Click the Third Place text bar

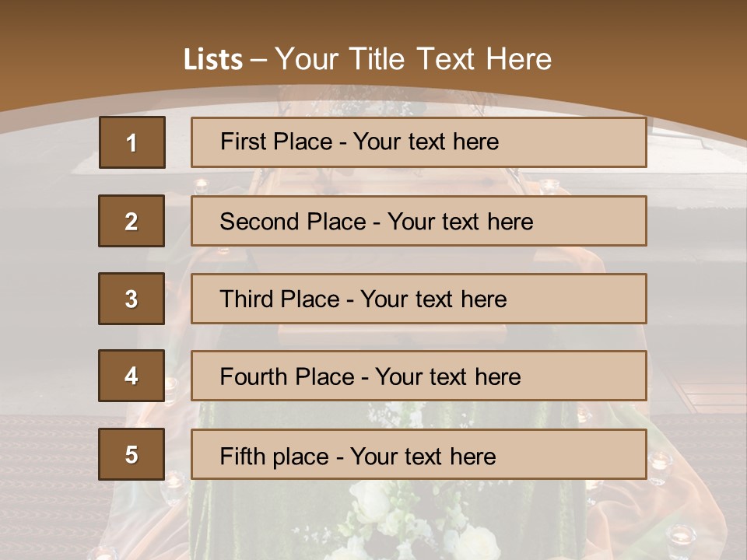[419, 299]
